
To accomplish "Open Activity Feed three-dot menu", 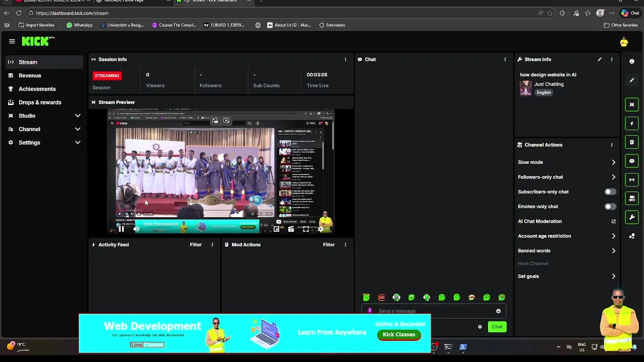I will click(x=212, y=245).
